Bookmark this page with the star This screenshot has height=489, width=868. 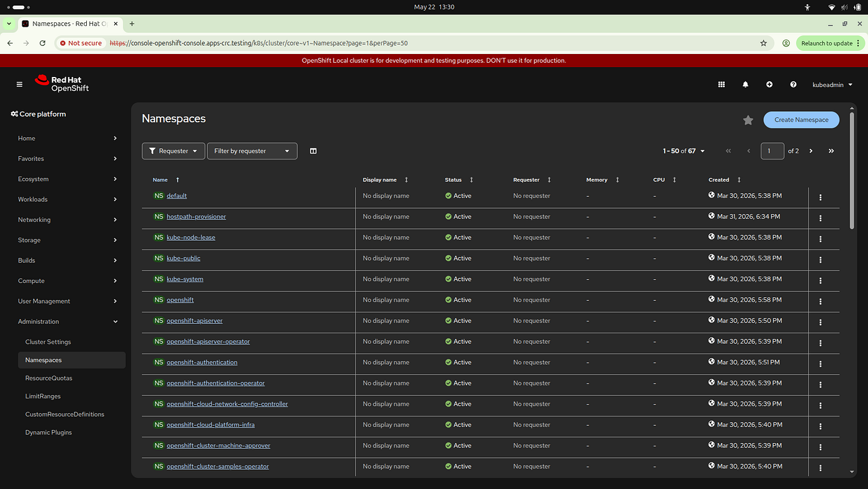[763, 43]
